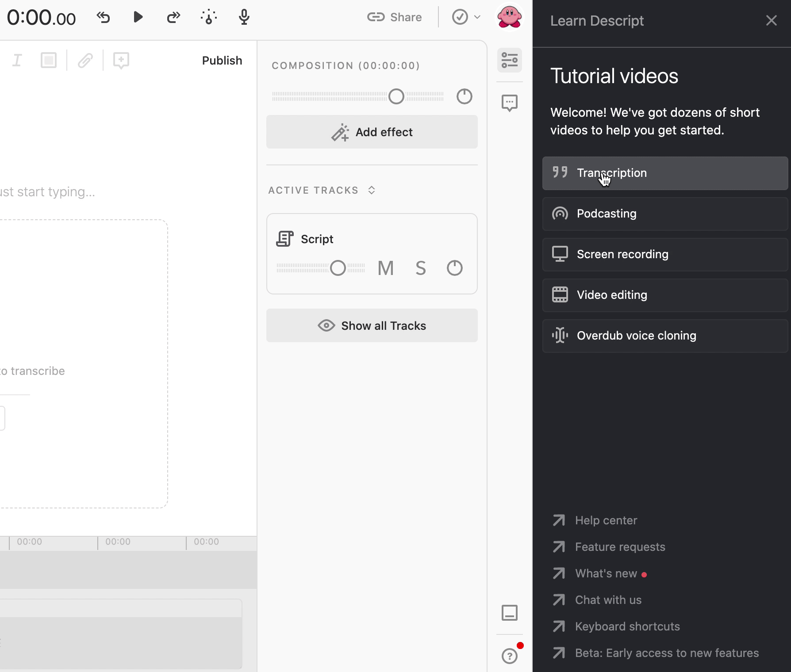The height and width of the screenshot is (672, 791).
Task: Click the paperclip attachment icon
Action: pos(85,60)
